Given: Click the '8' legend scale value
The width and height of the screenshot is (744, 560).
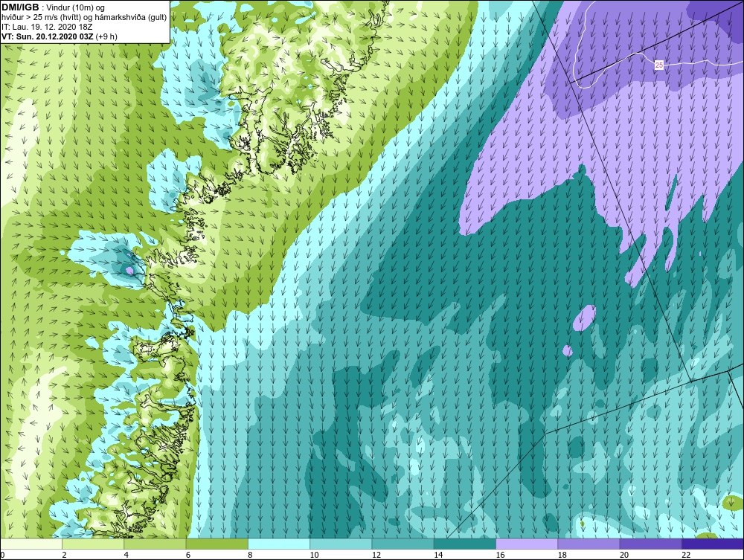Looking at the screenshot, I should point(250,556).
